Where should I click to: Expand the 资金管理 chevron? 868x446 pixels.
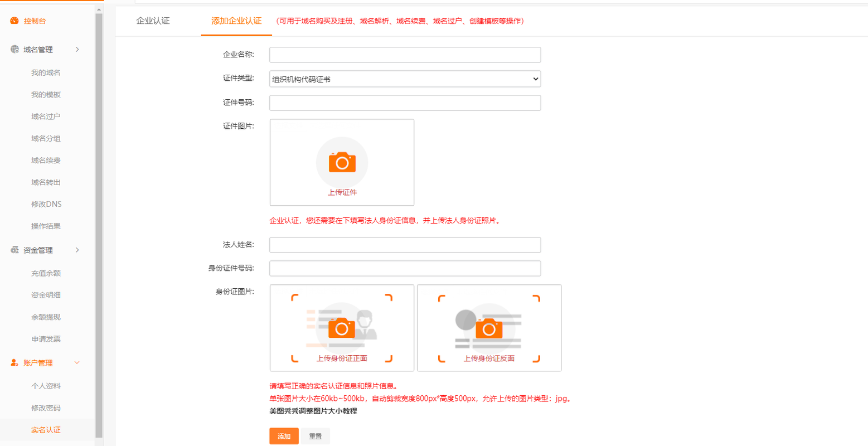77,250
